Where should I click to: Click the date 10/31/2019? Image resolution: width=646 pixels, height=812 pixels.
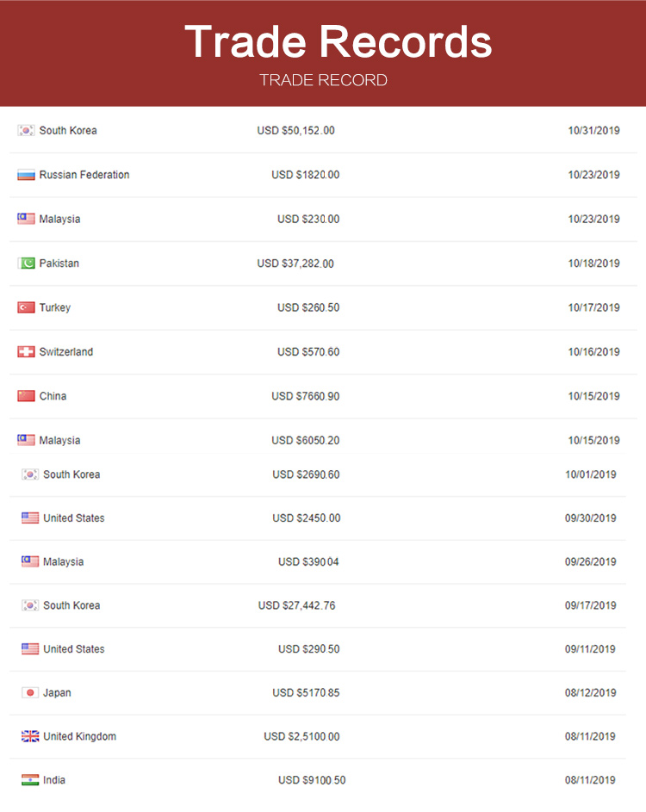pos(593,131)
